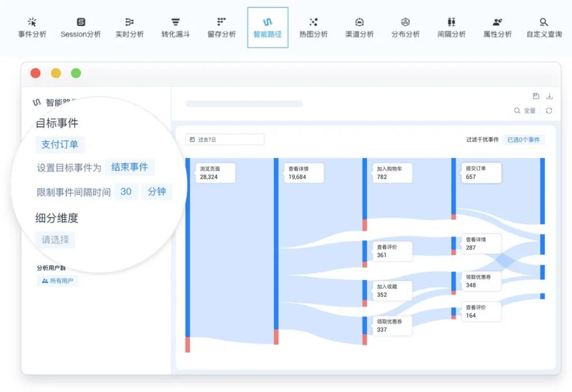Screen dimensions: 572x392
Task: Select the 智能路径 path icon
Action: click(x=267, y=22)
